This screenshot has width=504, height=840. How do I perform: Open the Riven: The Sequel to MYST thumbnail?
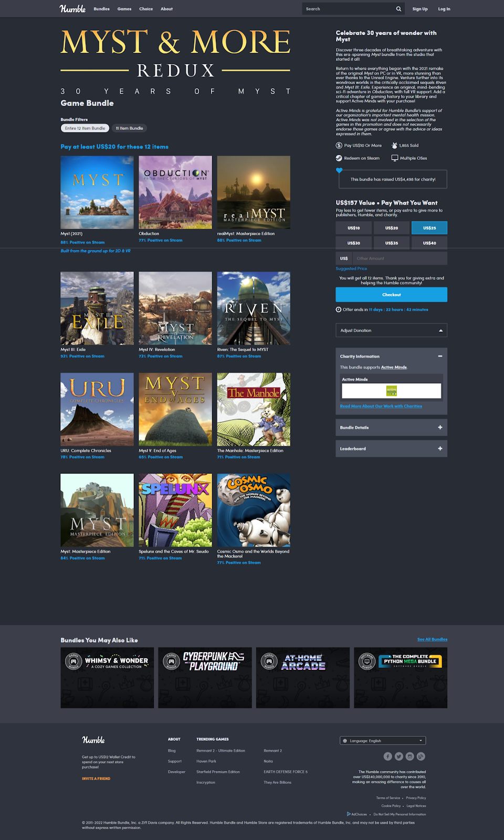(x=254, y=308)
